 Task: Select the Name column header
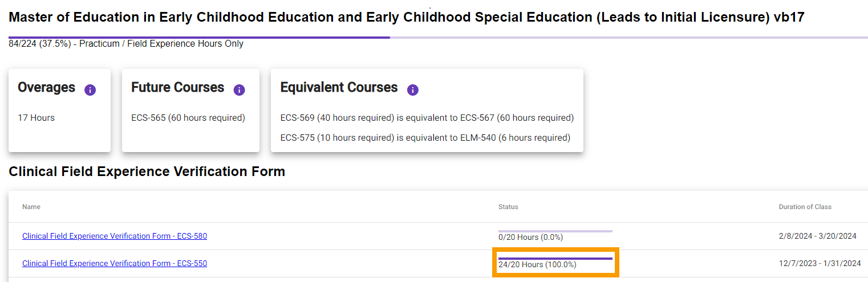[x=31, y=207]
